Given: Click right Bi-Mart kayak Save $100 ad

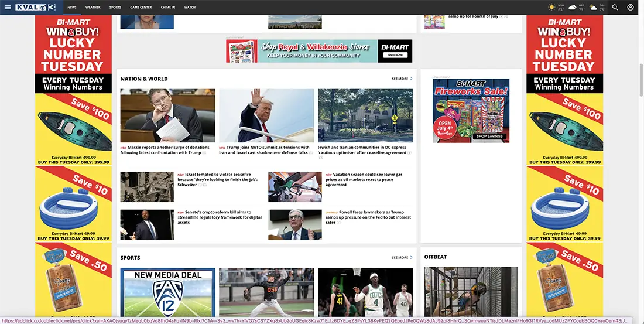Looking at the screenshot, I should (x=564, y=129).
